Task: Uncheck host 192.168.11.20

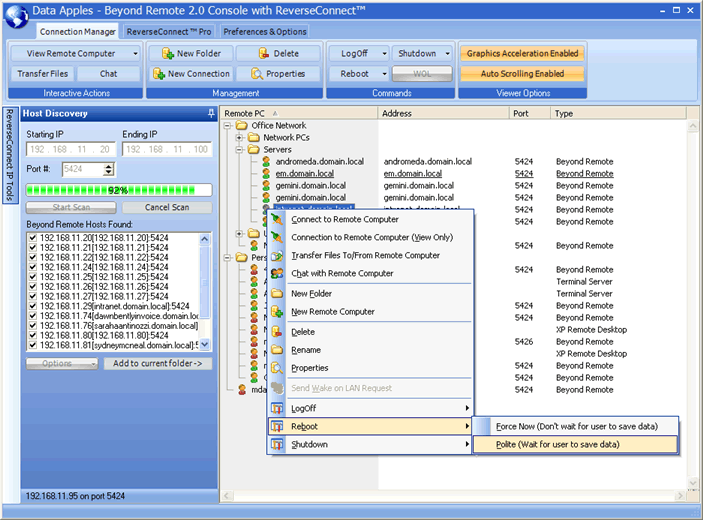Action: [32, 238]
